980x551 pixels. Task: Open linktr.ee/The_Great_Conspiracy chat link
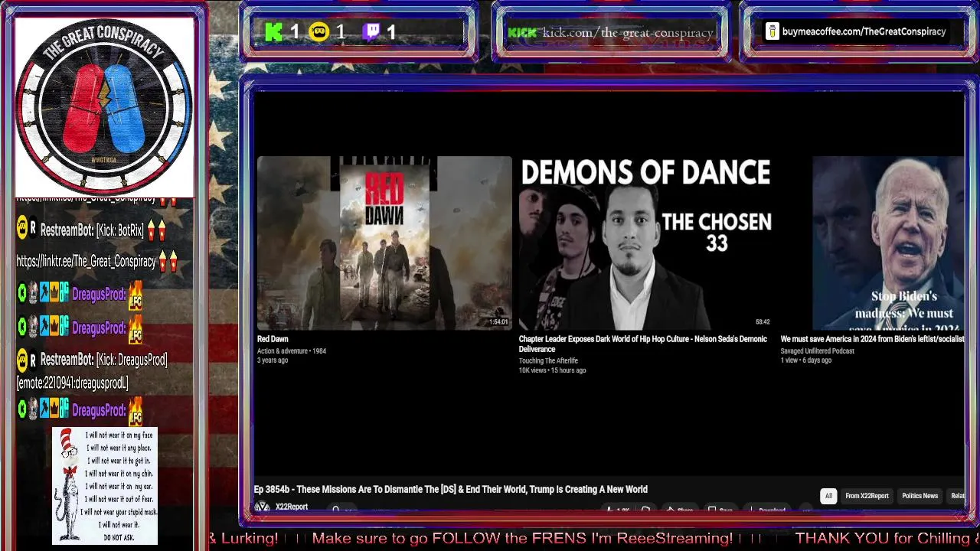tap(86, 262)
